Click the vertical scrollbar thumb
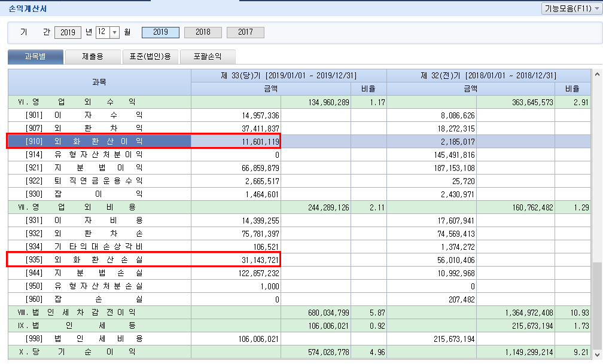 coord(596,305)
